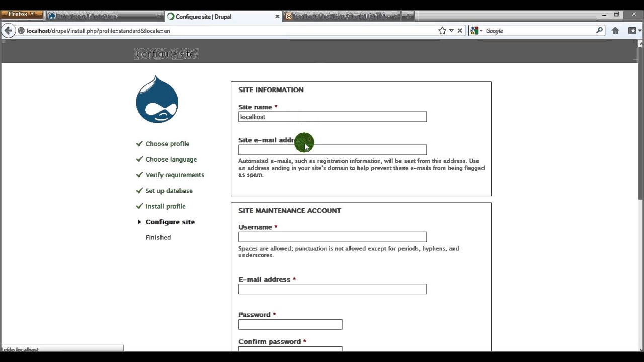Viewport: 644px width, 362px height.
Task: Open the Firefox menu button
Action: tap(22, 14)
